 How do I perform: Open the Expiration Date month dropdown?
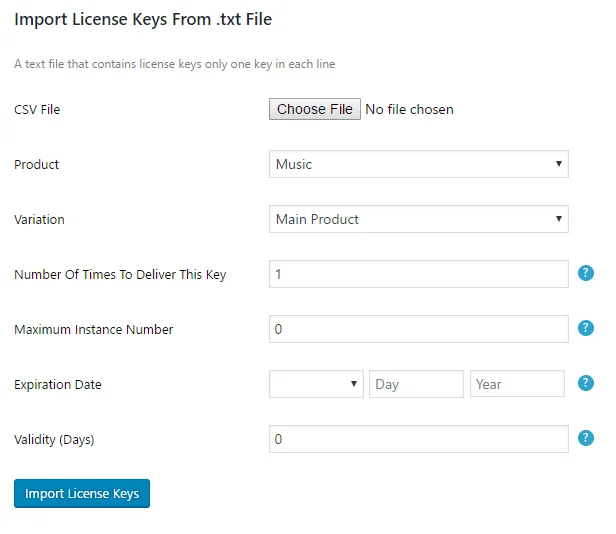316,384
